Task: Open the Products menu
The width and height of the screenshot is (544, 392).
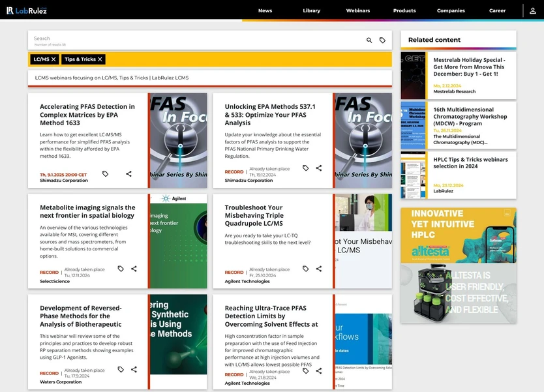Action: tap(404, 10)
